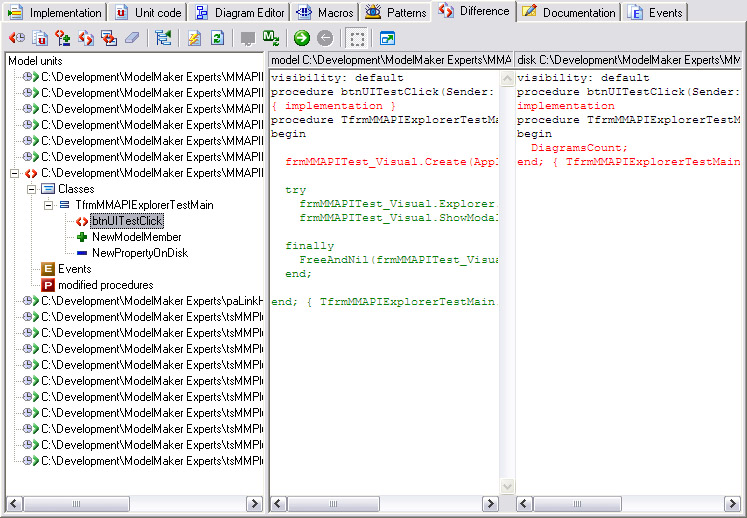The width and height of the screenshot is (747, 518).
Task: Switch to the Diagram Editor tab
Action: (238, 13)
